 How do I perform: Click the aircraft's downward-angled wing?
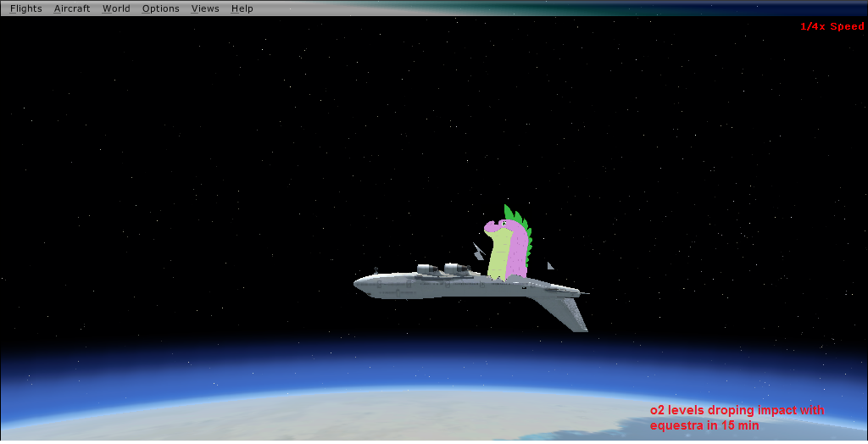[559, 313]
